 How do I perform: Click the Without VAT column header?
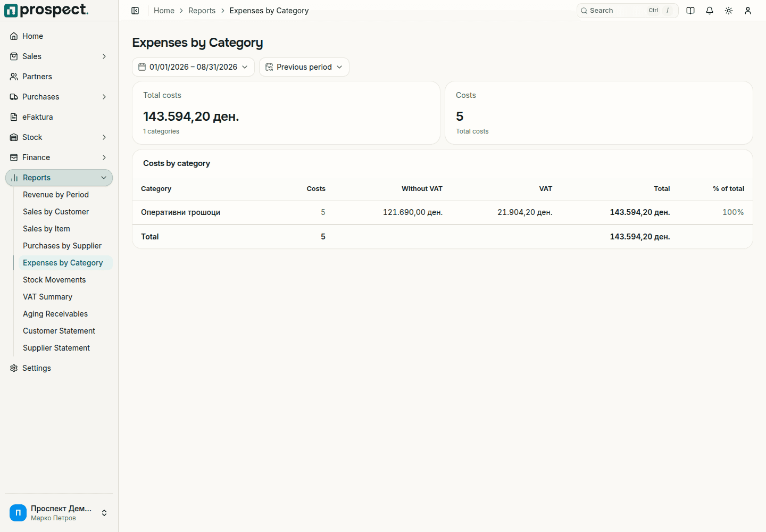[422, 189]
